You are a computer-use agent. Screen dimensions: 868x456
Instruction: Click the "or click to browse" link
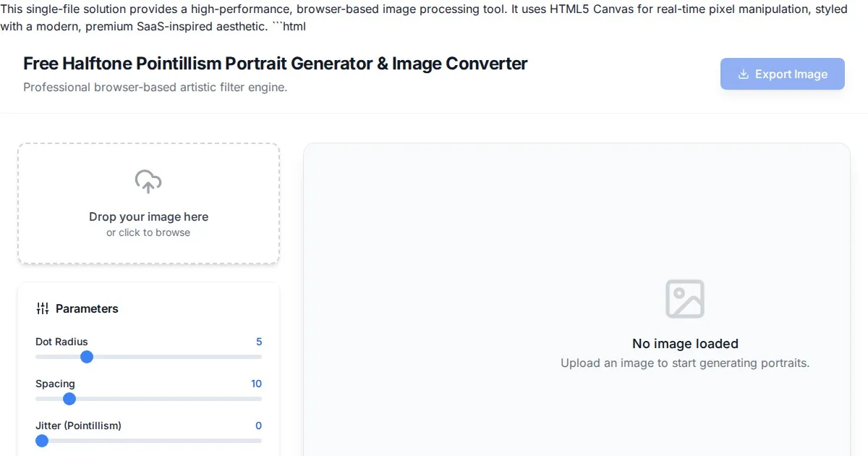pyautogui.click(x=148, y=232)
